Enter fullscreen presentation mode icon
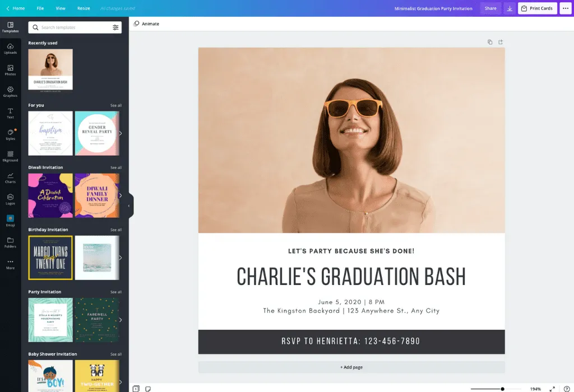 pos(552,389)
